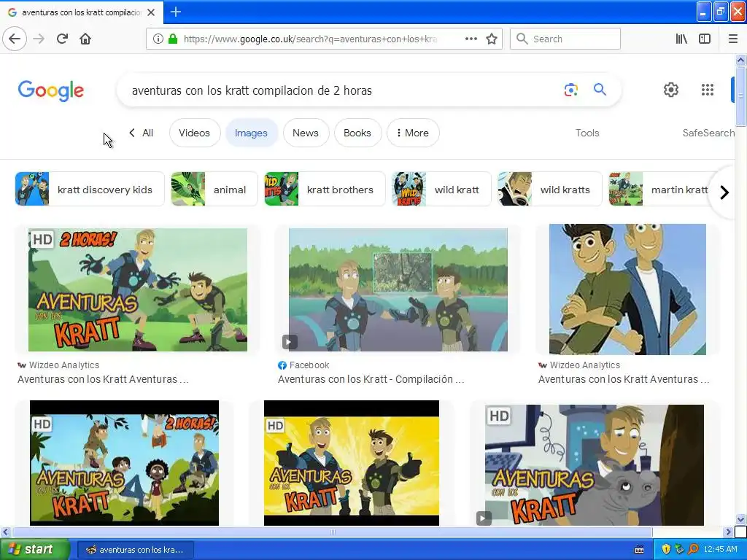747x560 pixels.
Task: Click the security shield tray icon
Action: pos(666,549)
